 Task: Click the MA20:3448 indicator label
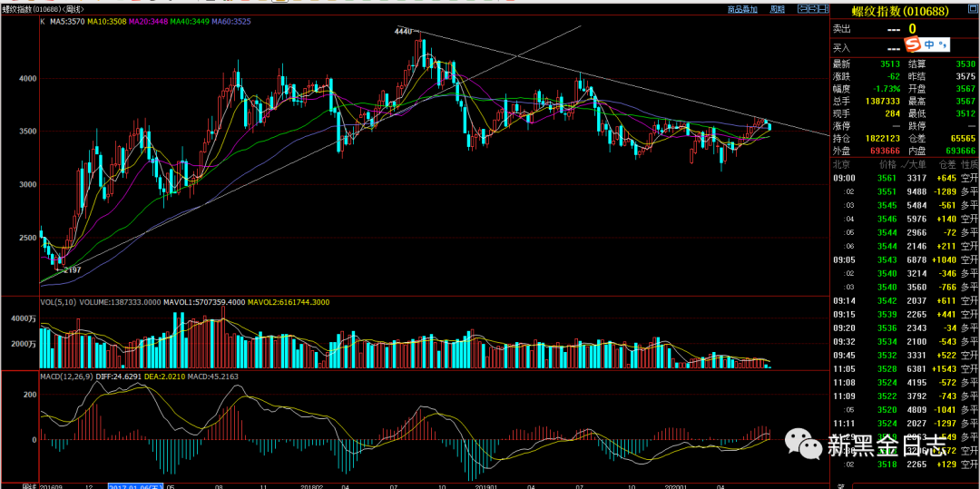(x=148, y=21)
